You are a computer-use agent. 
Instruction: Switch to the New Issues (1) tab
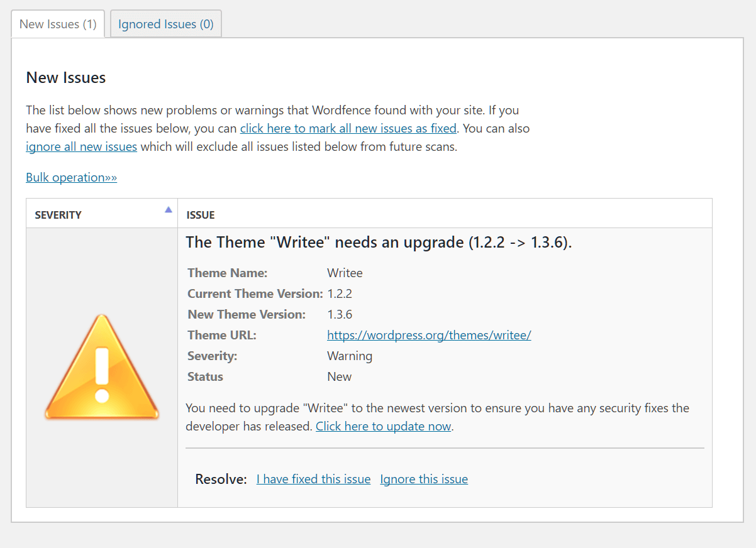tap(58, 25)
